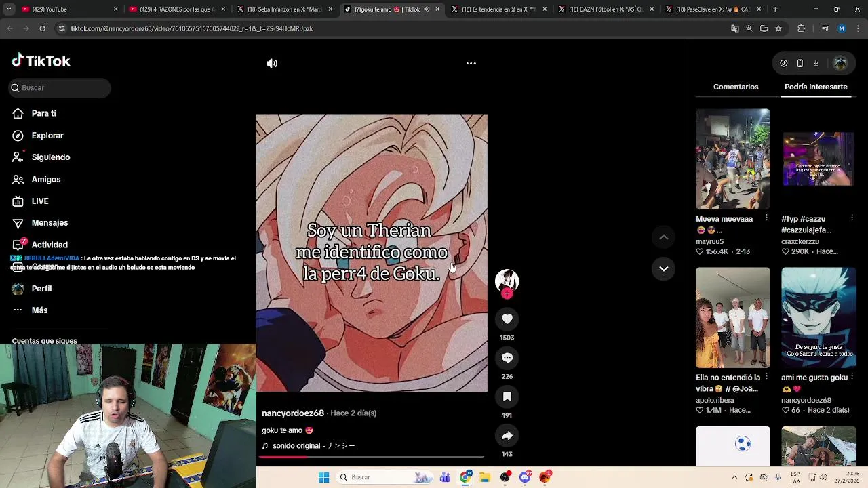Screen dimensions: 868x488
Task: Open options for ami me gusta goku card
Action: click(x=852, y=376)
